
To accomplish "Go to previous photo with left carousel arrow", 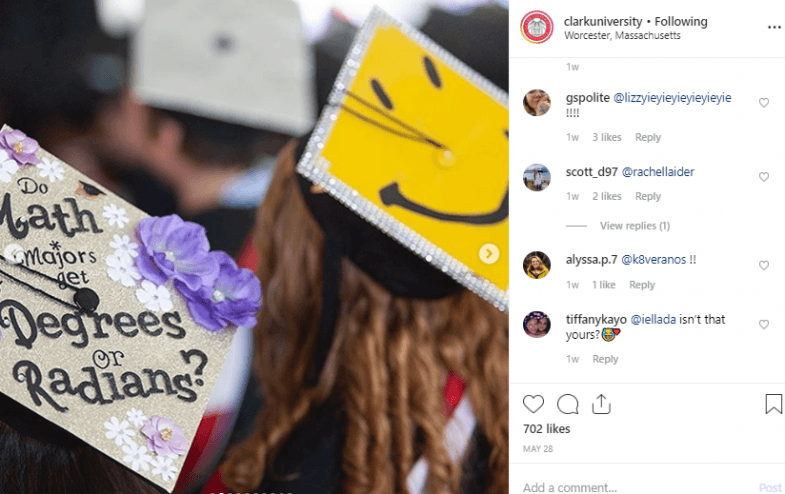I will [13, 254].
